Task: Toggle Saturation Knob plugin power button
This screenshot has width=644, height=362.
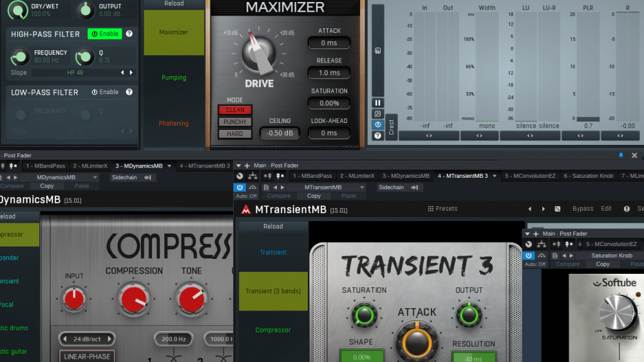Action: [x=529, y=256]
